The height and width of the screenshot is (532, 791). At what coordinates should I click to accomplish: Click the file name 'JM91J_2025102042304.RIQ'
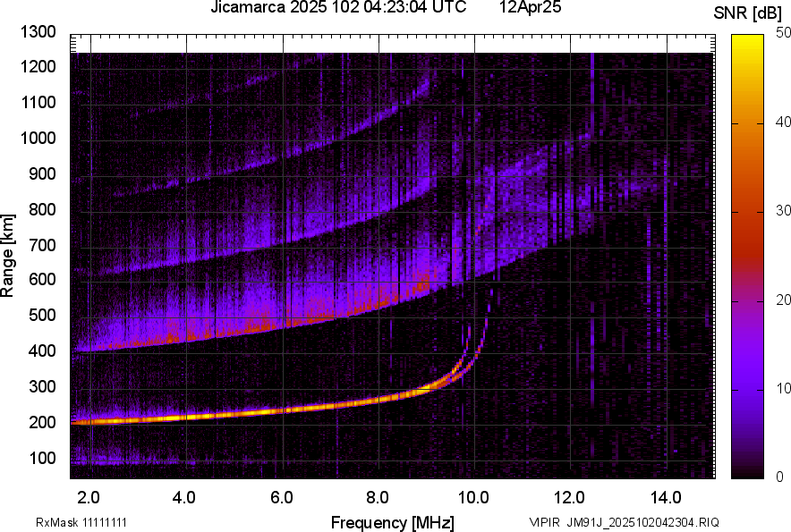(x=642, y=522)
